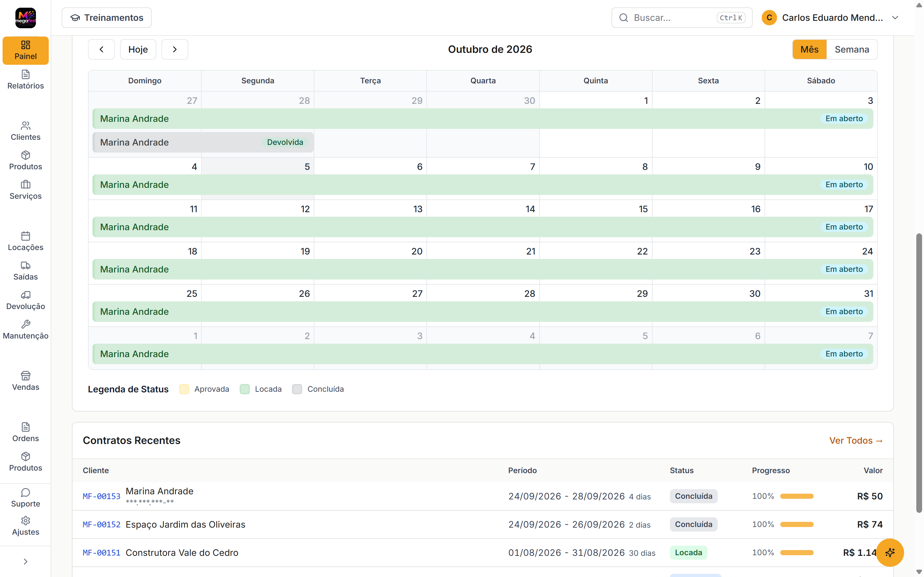Screen dimensions: 924x577
Task: Click the Buscar search field
Action: point(681,18)
